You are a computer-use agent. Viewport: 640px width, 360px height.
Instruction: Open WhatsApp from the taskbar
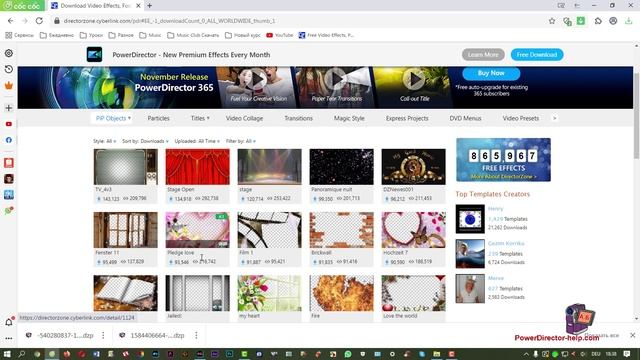coord(348,354)
